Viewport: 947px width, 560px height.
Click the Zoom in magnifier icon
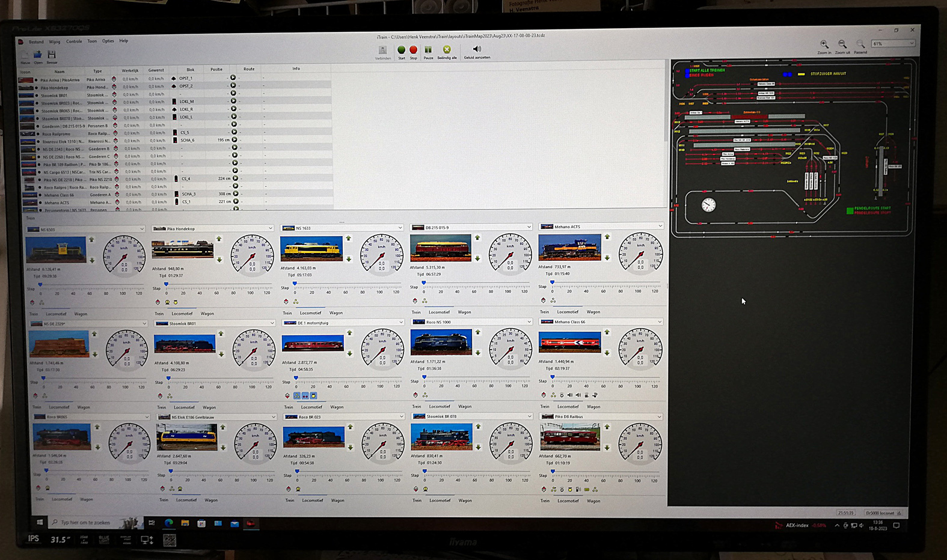[824, 44]
